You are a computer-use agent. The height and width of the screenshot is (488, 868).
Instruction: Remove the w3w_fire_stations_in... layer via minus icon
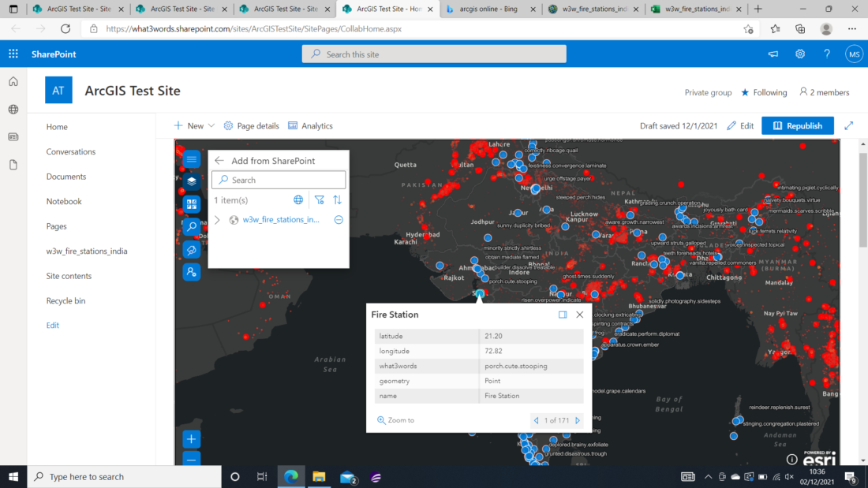coord(339,220)
